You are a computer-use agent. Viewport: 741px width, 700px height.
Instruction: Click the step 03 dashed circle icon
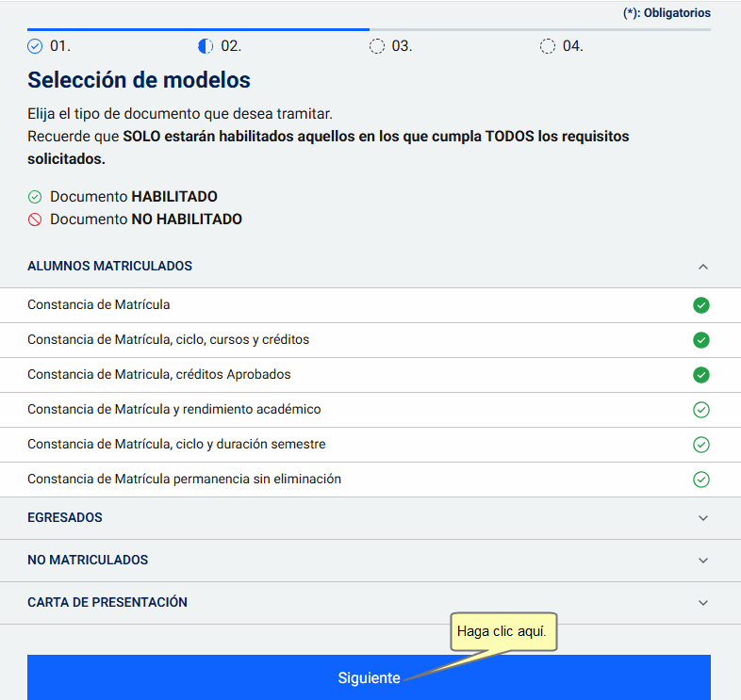pyautogui.click(x=377, y=46)
